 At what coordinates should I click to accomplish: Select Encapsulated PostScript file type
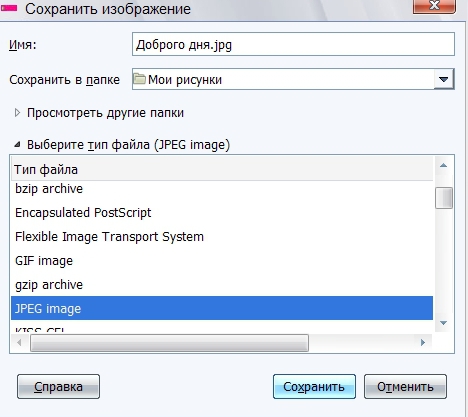(x=222, y=212)
